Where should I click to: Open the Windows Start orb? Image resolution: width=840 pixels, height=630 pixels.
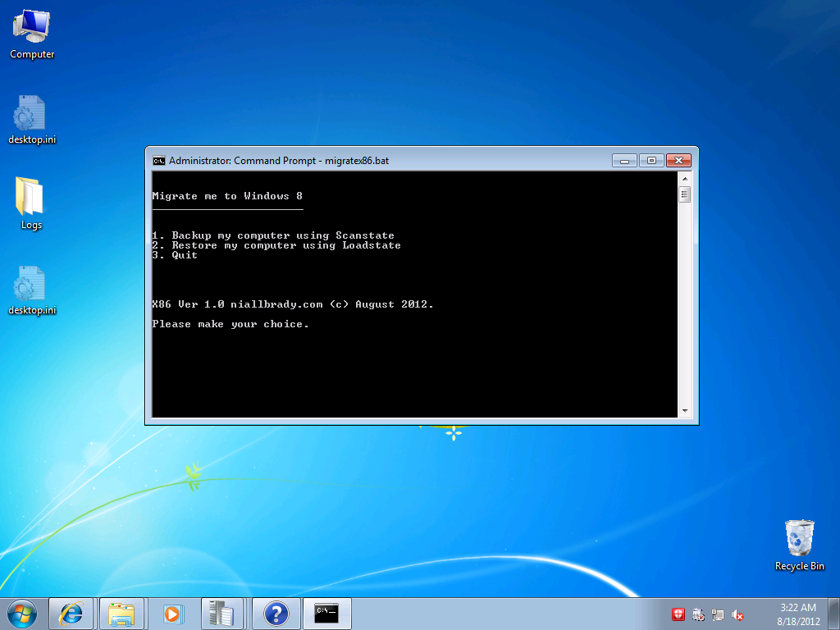coord(22,614)
